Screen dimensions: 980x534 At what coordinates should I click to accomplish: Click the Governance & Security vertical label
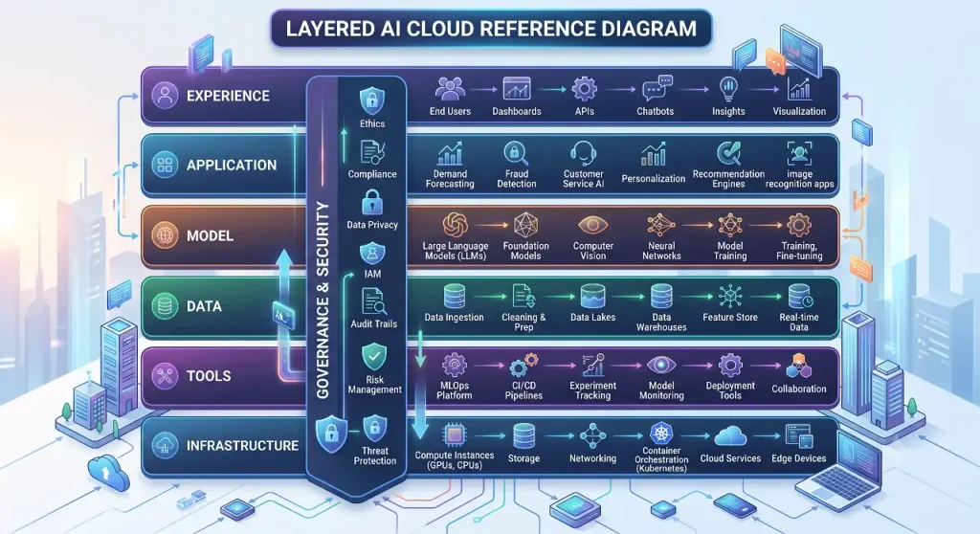click(x=323, y=300)
